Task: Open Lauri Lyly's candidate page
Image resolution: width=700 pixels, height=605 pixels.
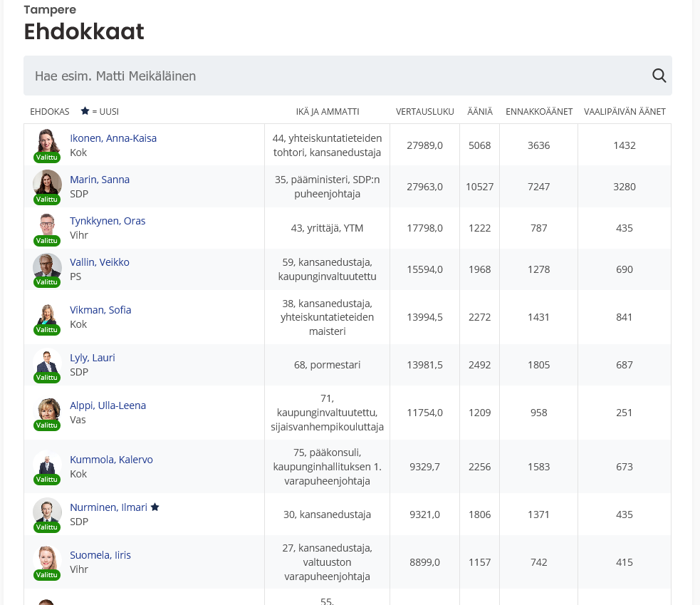Action: click(x=92, y=358)
